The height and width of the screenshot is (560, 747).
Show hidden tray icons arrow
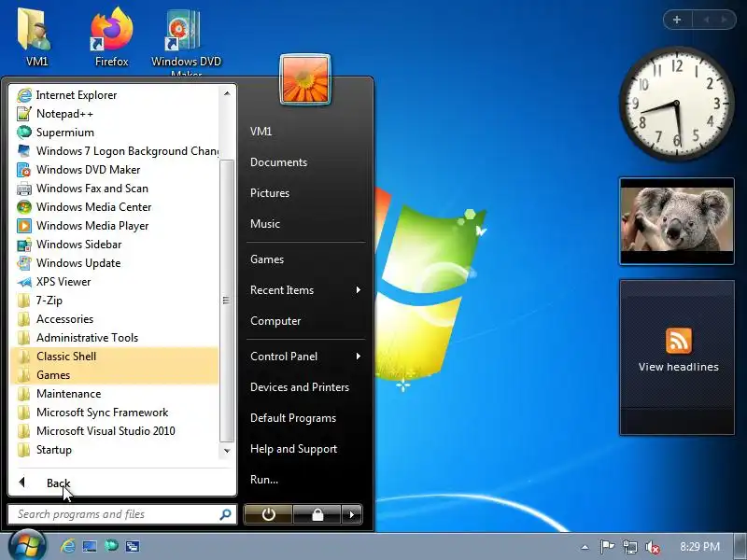tap(585, 547)
